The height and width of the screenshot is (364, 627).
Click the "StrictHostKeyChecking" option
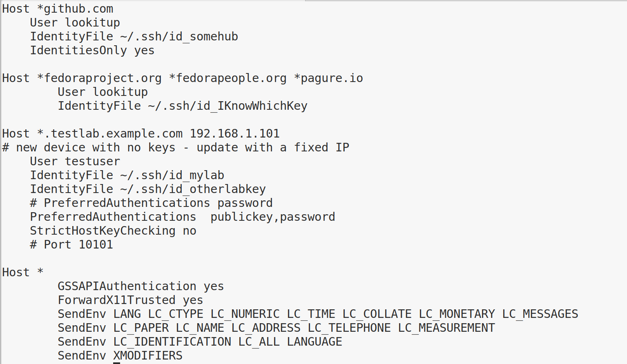103,231
